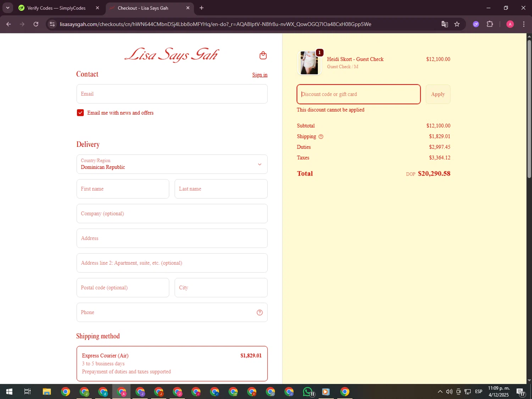Select Express Courier (Air) shipping method
The width and height of the screenshot is (532, 399).
(x=172, y=364)
